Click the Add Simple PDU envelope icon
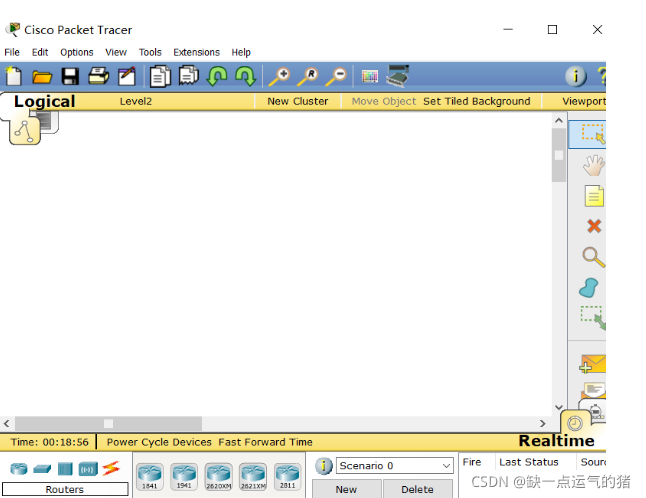Screen dimensions: 646x498 coord(592,364)
